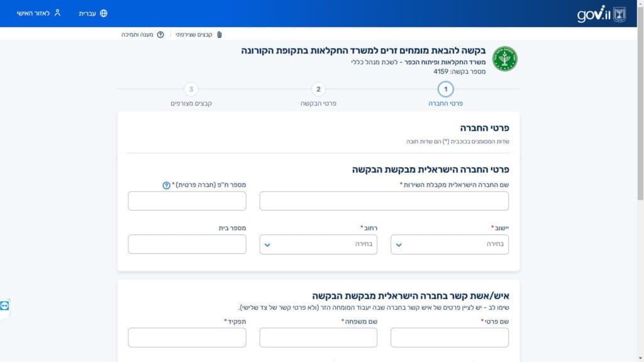This screenshot has height=362, width=644.
Task: Click the gov.il logo
Action: 601,14
